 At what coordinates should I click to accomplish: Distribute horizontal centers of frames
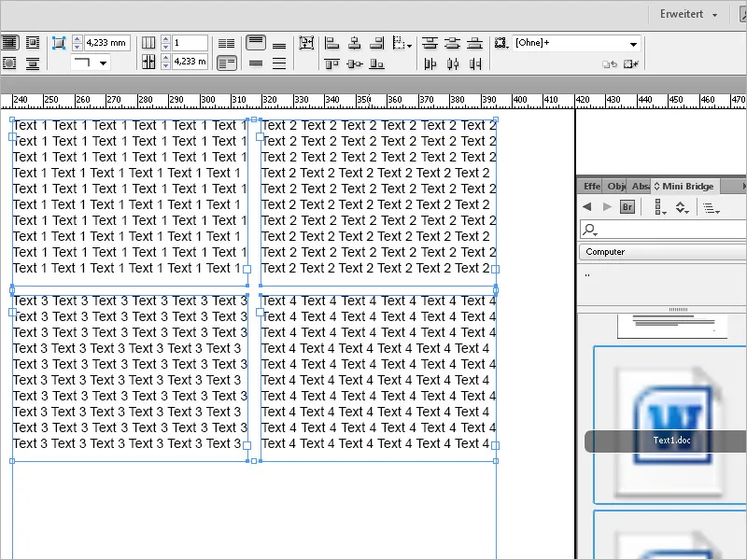click(x=453, y=63)
